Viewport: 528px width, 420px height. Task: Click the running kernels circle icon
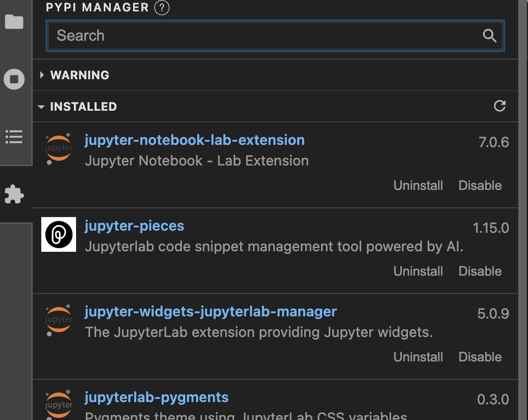14,79
